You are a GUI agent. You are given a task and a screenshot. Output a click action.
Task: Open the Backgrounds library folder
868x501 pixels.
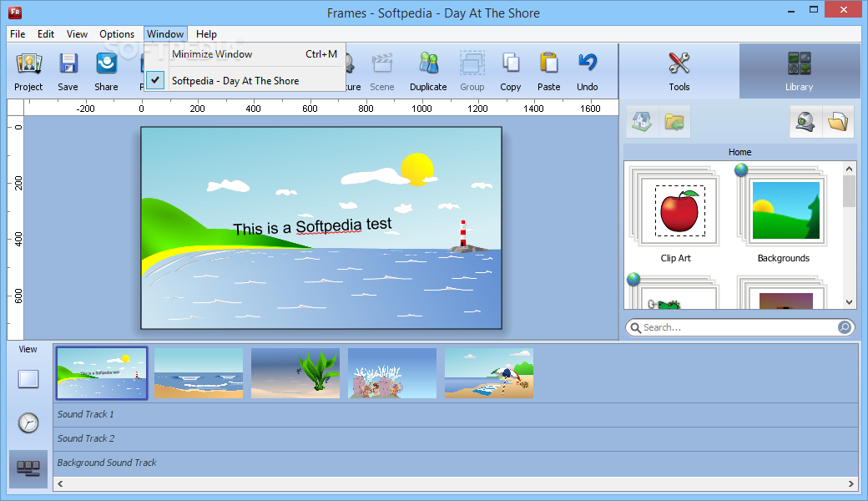(x=783, y=215)
